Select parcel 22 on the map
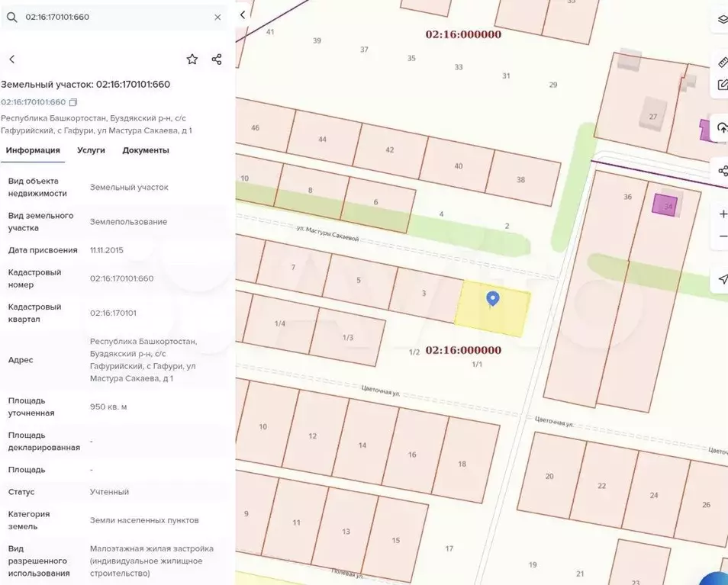 tap(604, 486)
